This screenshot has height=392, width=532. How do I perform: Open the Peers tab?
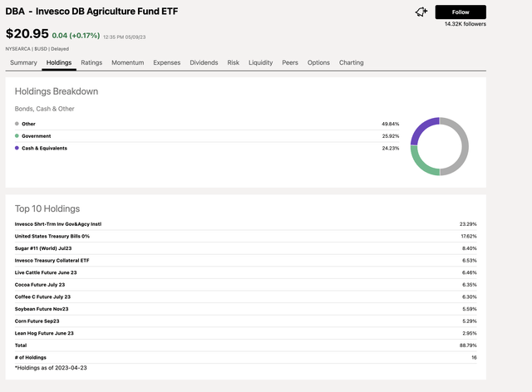(x=290, y=63)
